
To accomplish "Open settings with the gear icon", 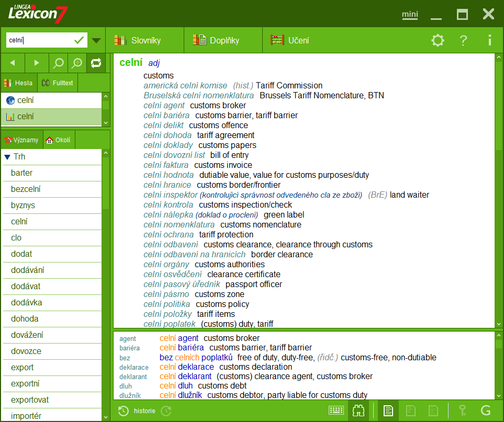I will point(438,40).
